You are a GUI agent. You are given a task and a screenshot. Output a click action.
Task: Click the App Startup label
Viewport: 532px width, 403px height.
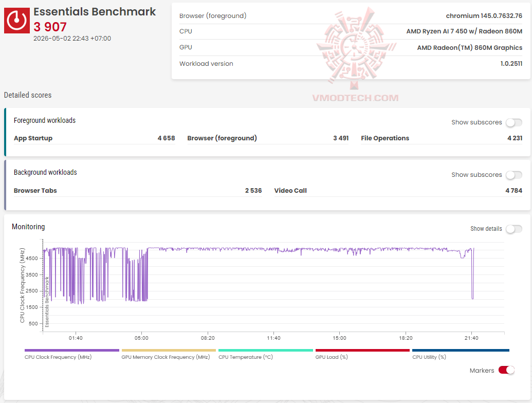point(33,138)
